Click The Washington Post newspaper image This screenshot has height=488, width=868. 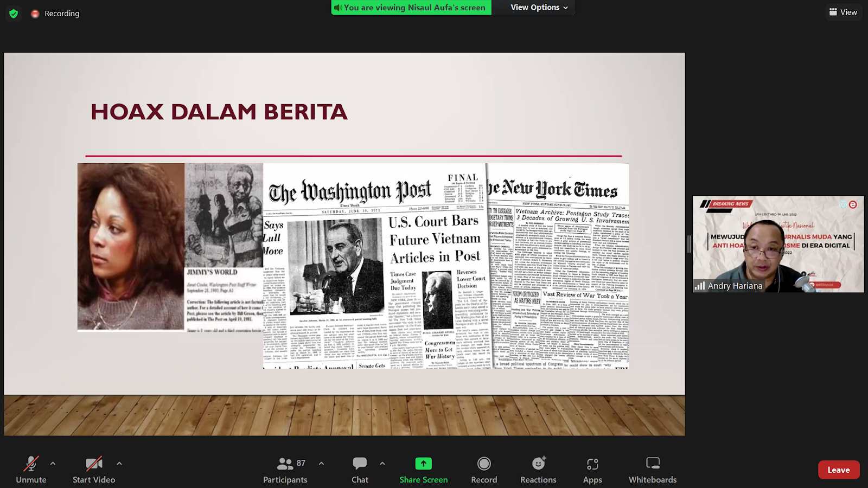375,266
